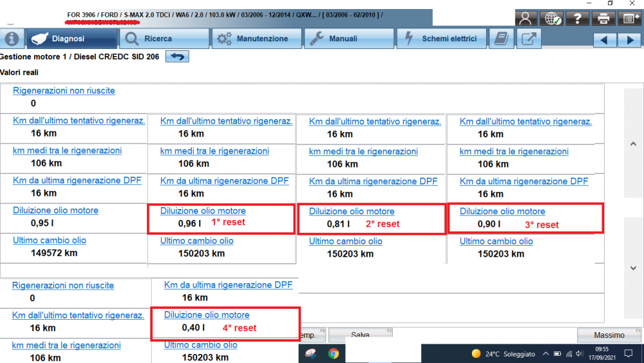The image size is (644, 363).
Task: Go to next page with right arrow
Action: coord(629,40)
